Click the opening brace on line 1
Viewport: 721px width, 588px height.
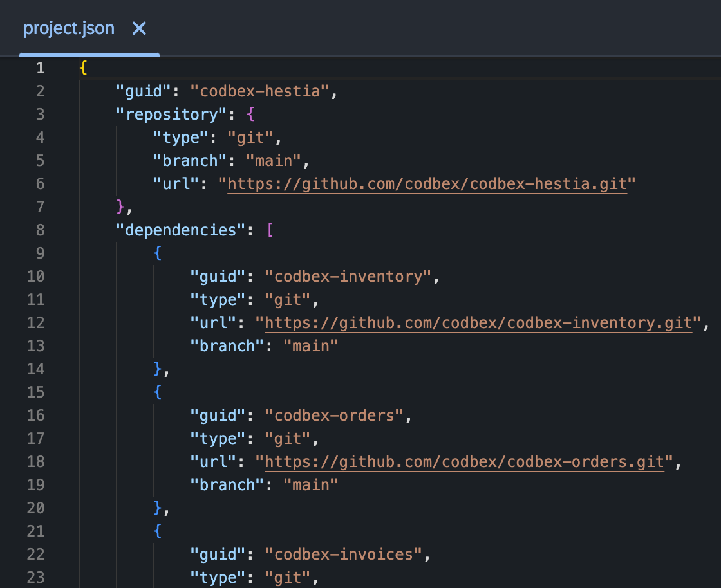point(83,68)
